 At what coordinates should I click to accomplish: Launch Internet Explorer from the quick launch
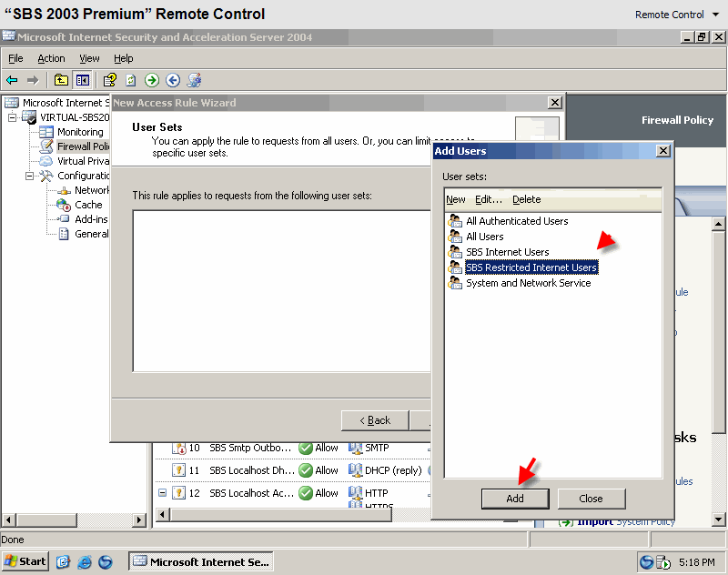85,562
